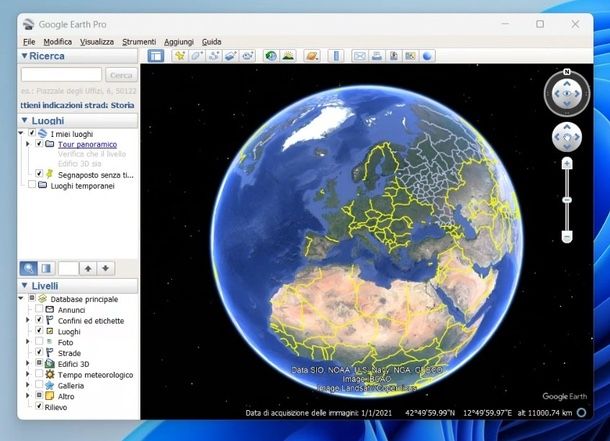Select the Add Path toolbar icon
The height and width of the screenshot is (441, 610).
point(214,56)
